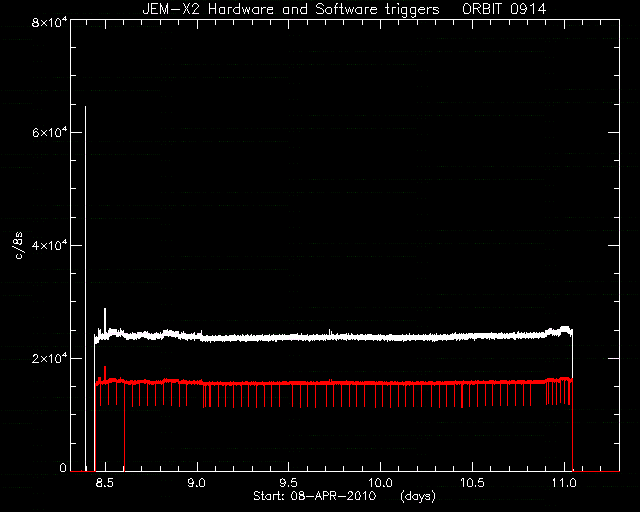The width and height of the screenshot is (640, 512).
Task: Click the 0 label on the y-axis
Action: tap(63, 467)
